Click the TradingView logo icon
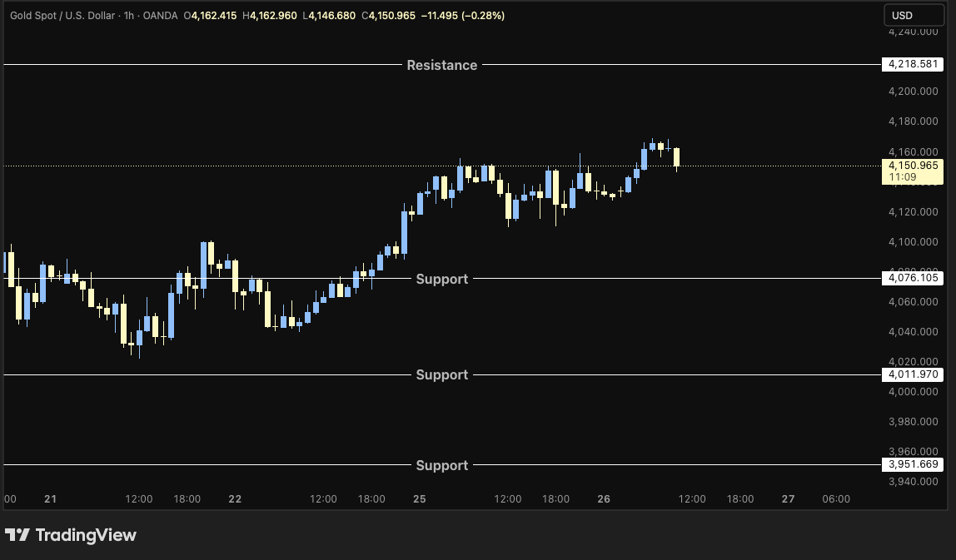 pos(17,535)
